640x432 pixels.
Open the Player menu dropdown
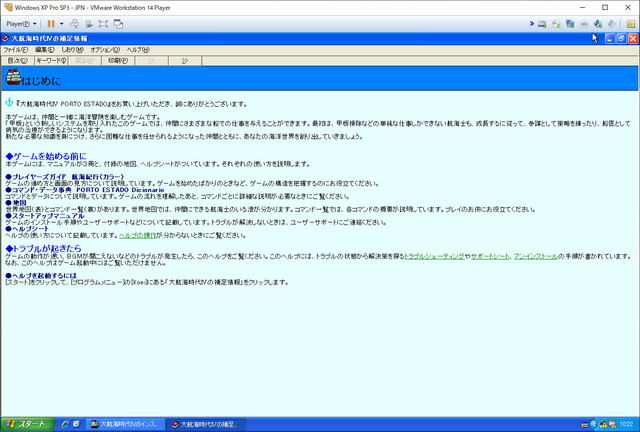pos(21,24)
